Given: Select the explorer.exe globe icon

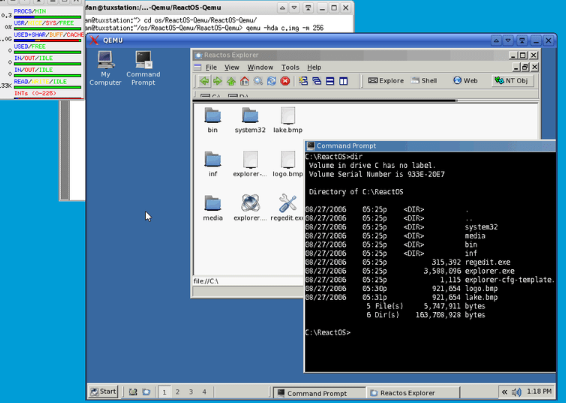Looking at the screenshot, I should tap(250, 208).
